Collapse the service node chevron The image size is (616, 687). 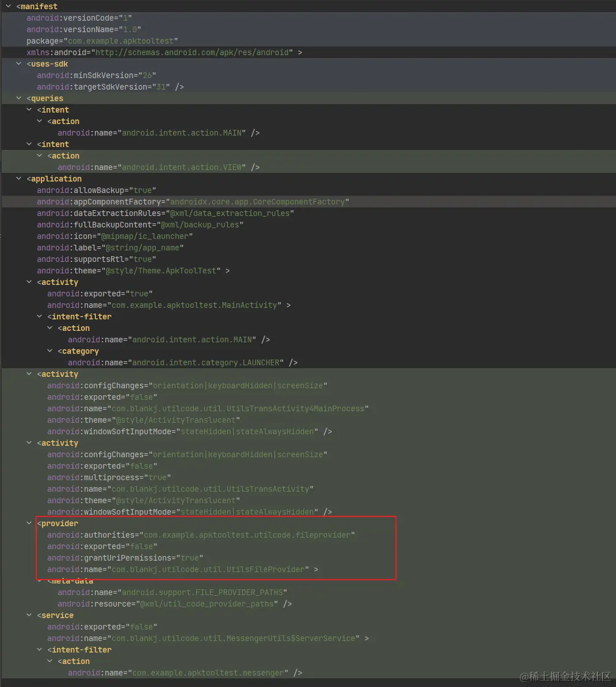[x=29, y=615]
